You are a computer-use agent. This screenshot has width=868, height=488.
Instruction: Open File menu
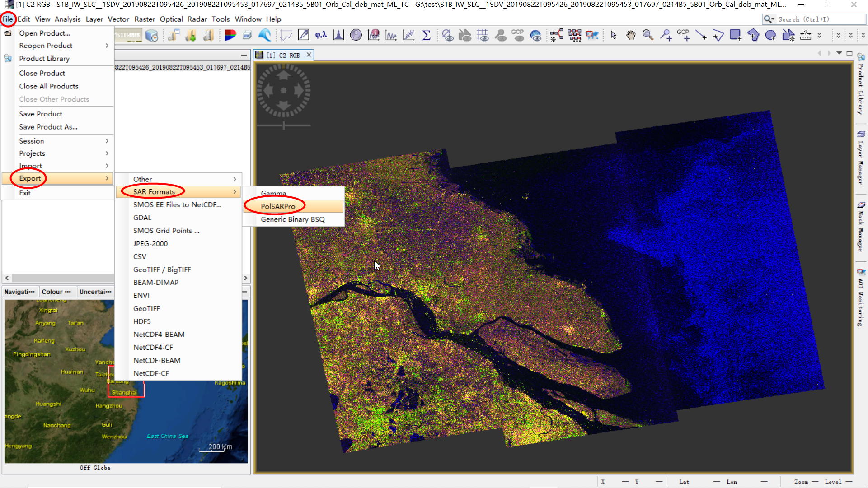point(8,19)
